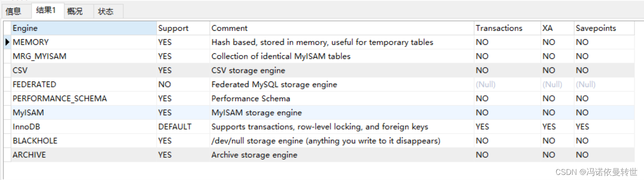Select the MyISAM engine cell
The width and height of the screenshot is (644, 180).
point(84,113)
